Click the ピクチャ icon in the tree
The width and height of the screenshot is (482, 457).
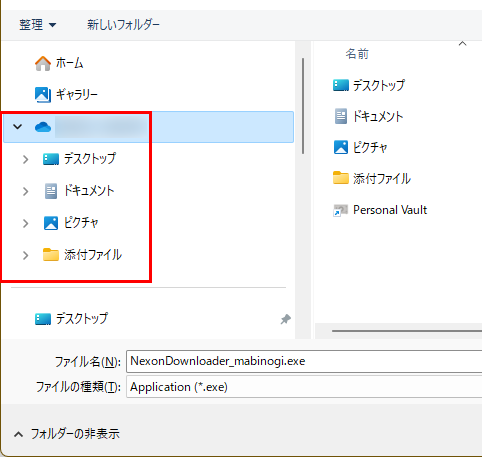tap(51, 223)
